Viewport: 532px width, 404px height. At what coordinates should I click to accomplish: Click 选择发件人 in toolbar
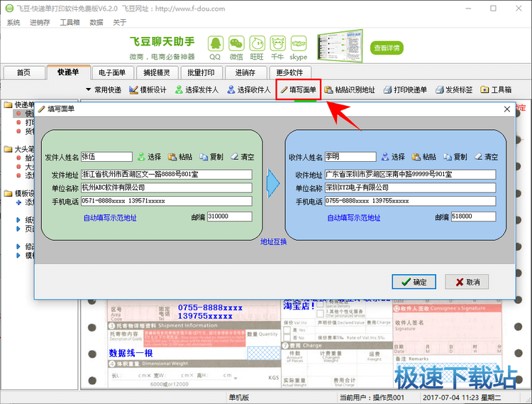click(x=196, y=89)
